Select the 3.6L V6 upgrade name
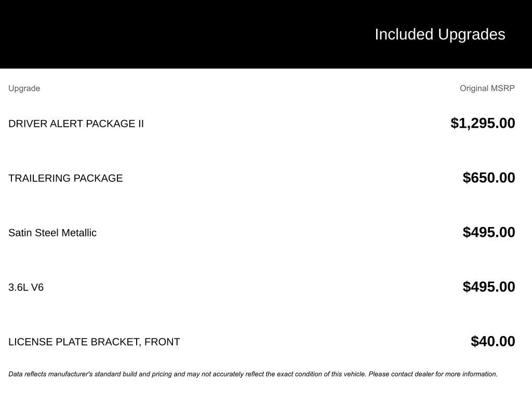This screenshot has width=532, height=399. pos(26,287)
